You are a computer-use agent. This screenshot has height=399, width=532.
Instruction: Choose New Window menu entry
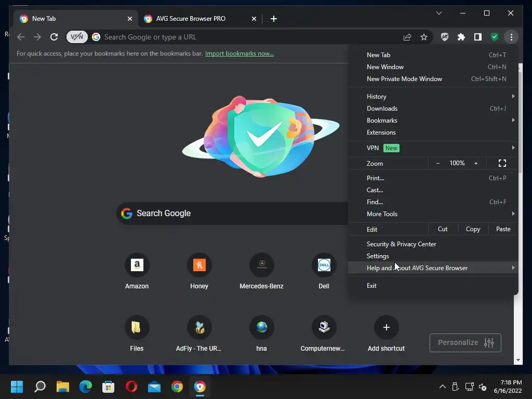point(433,67)
